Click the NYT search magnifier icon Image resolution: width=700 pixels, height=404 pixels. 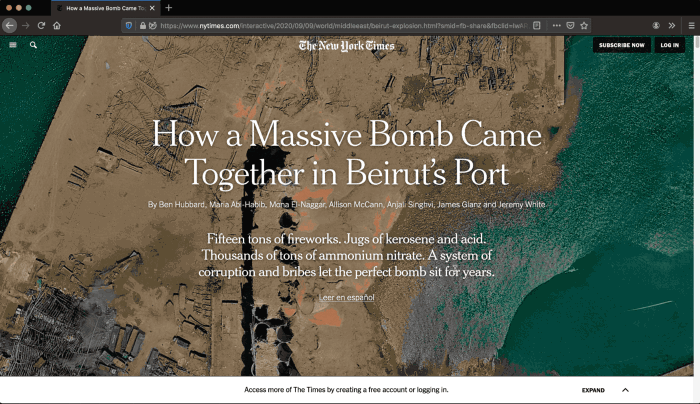tap(33, 45)
